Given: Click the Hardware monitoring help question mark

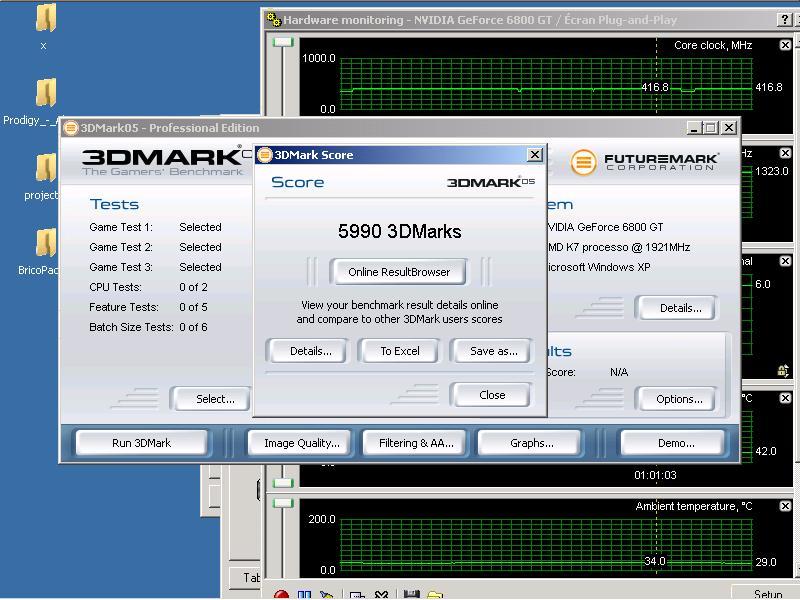Looking at the screenshot, I should [785, 20].
